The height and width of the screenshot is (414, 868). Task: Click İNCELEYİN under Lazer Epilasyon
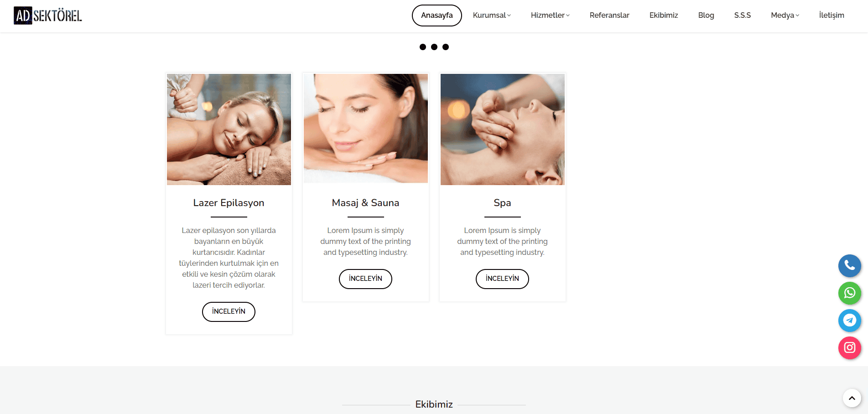point(229,312)
